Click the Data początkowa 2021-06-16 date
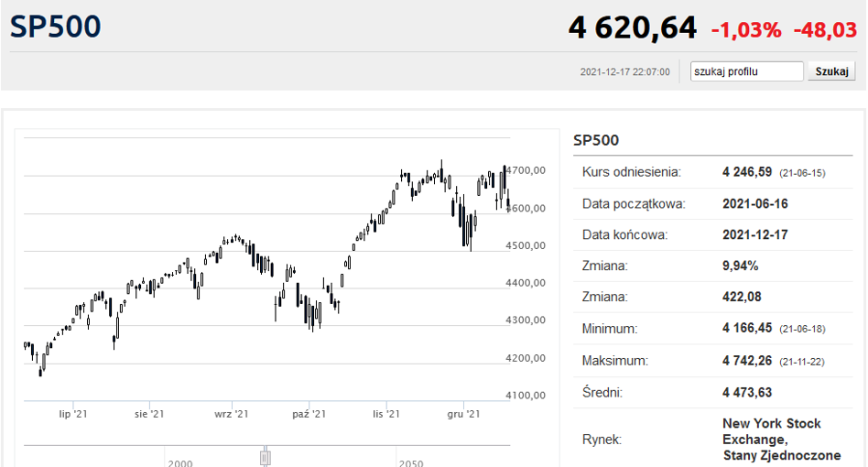The image size is (868, 467). coord(755,203)
